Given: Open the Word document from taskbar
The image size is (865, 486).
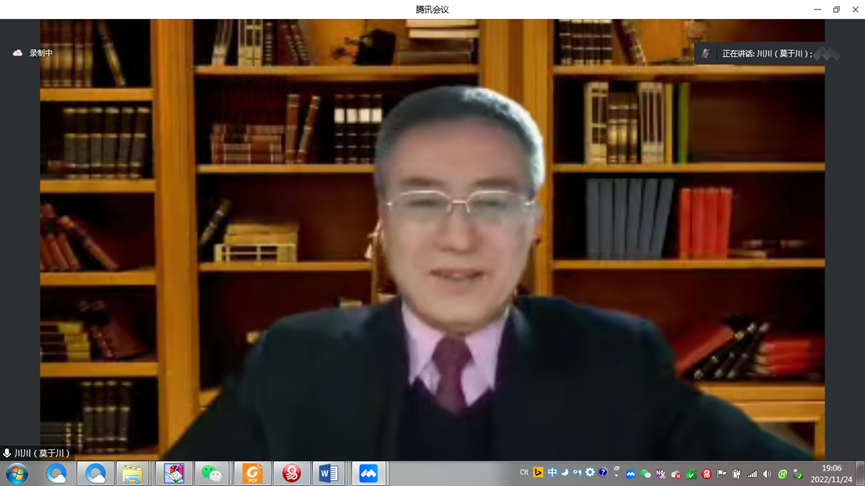Looking at the screenshot, I should 328,474.
